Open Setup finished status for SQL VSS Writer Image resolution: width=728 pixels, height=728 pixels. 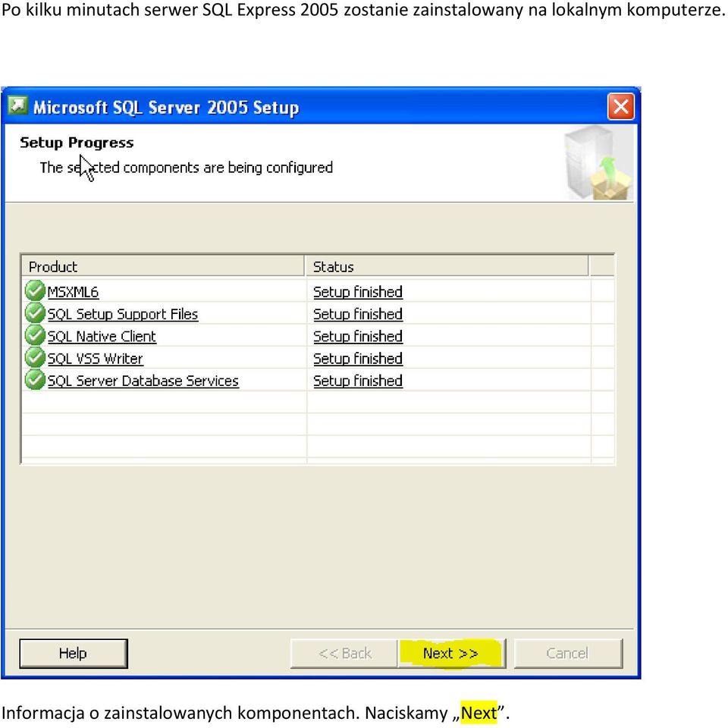pos(358,359)
